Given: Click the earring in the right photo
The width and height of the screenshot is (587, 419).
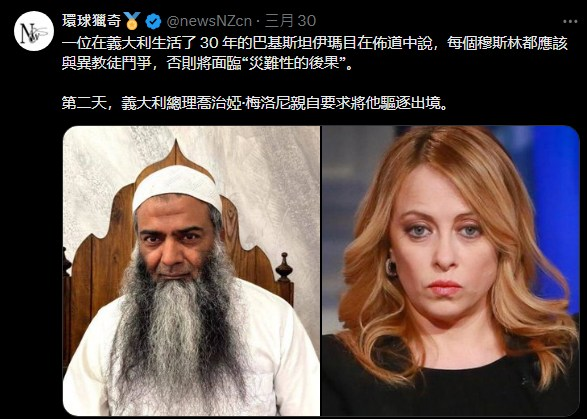Looking at the screenshot, I should coord(390,267).
